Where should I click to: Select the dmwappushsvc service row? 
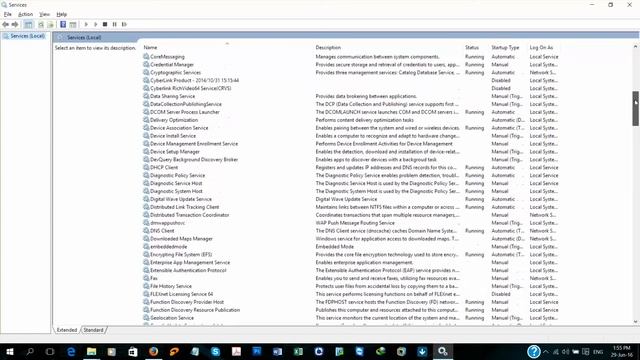(x=351, y=223)
